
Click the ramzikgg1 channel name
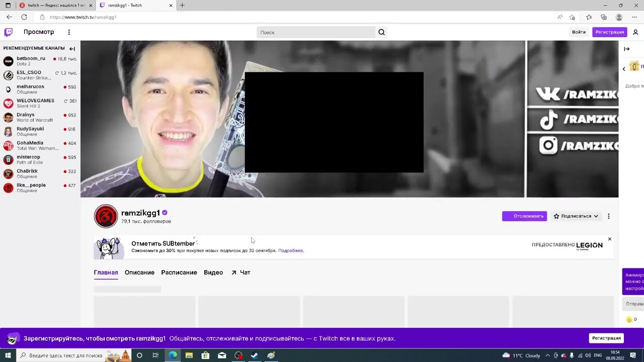[140, 213]
